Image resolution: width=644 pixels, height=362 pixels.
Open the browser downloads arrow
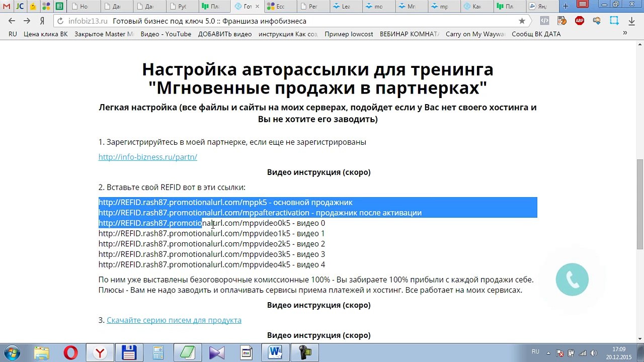pos(631,21)
